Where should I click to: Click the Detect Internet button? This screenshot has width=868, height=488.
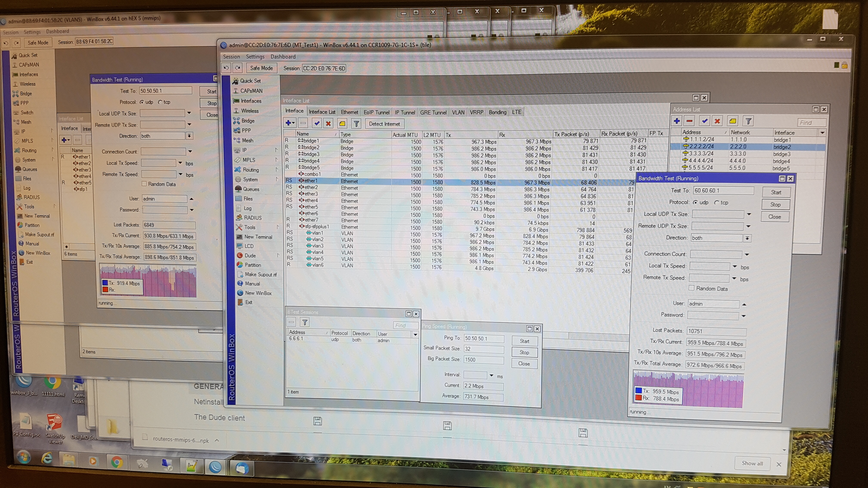384,124
